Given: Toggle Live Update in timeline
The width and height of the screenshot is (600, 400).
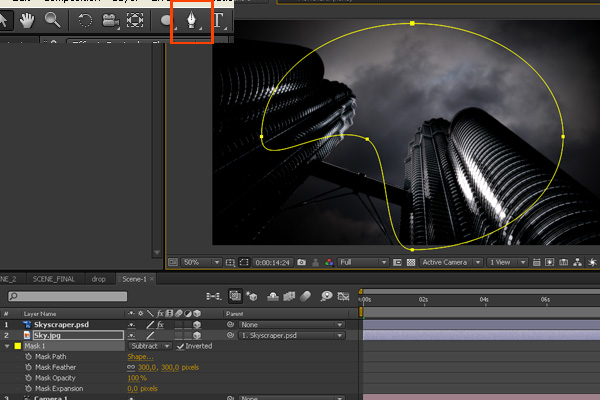Looking at the screenshot, I should [235, 296].
